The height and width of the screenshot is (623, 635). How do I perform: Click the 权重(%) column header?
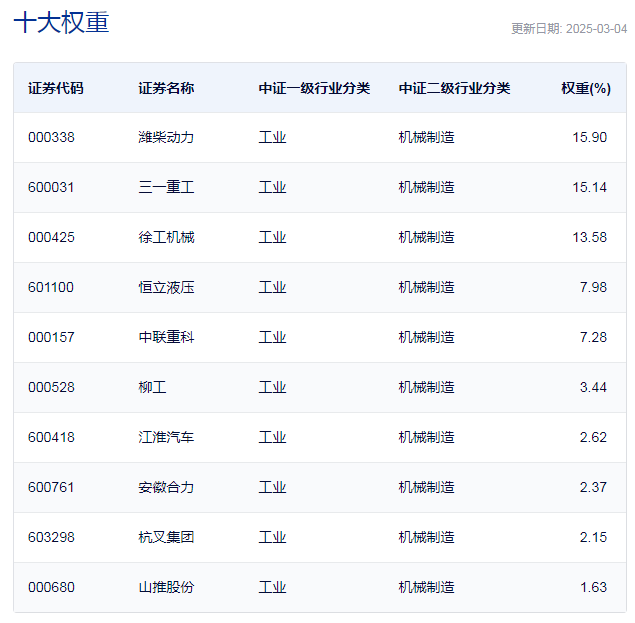click(586, 88)
